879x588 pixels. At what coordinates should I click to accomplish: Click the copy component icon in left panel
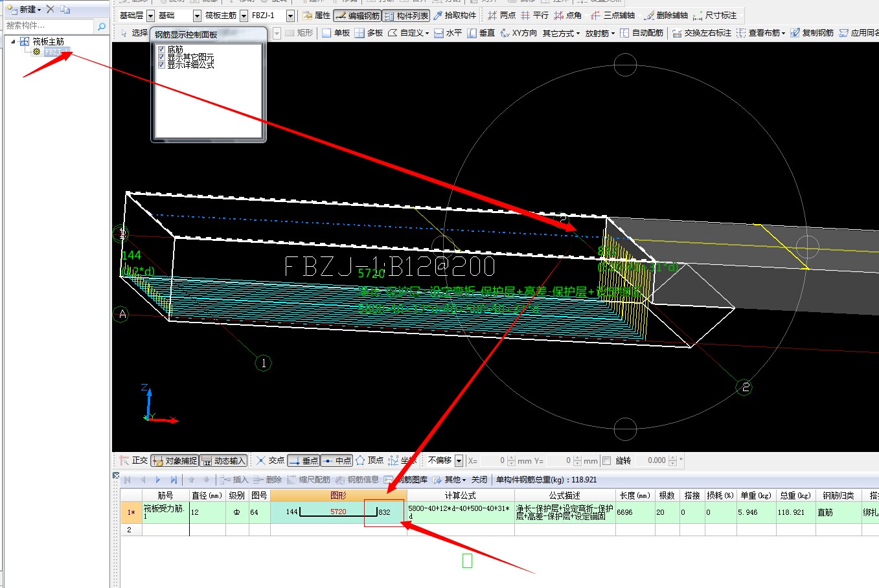click(65, 9)
